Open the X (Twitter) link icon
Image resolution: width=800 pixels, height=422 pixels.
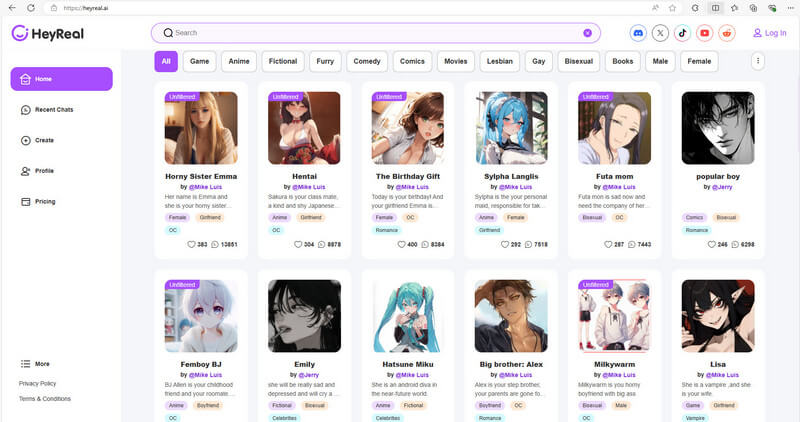(660, 33)
